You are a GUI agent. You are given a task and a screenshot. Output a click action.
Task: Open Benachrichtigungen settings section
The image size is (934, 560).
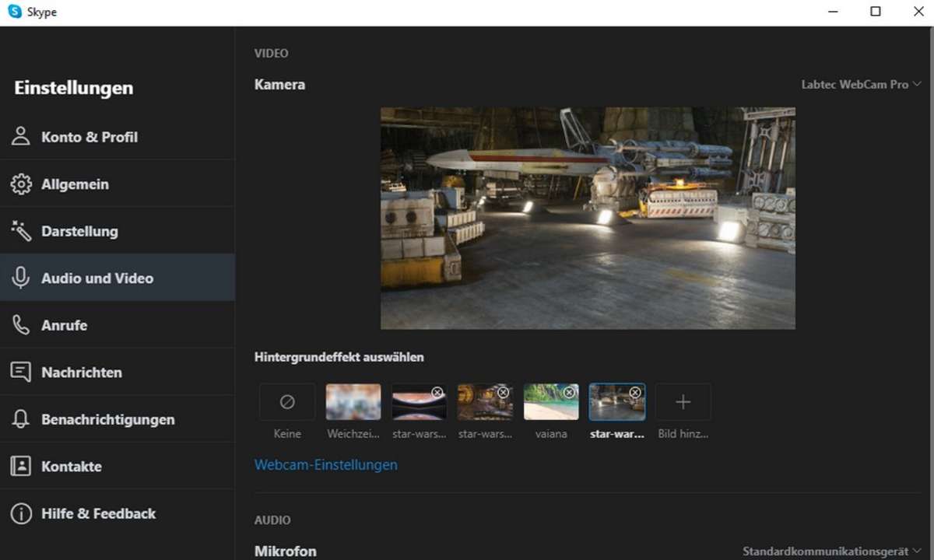pyautogui.click(x=117, y=419)
